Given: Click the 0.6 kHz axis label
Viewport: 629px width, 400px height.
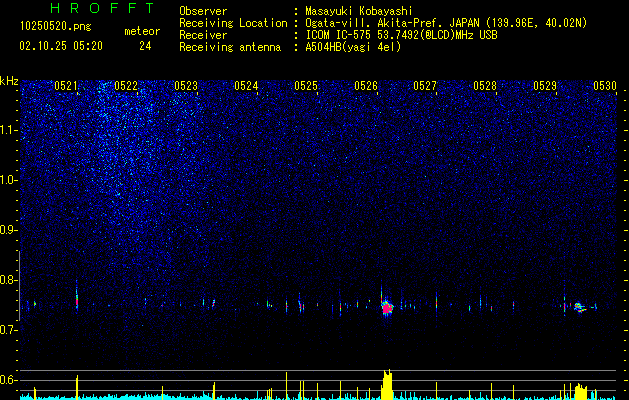Looking at the screenshot, I should pos(9,380).
